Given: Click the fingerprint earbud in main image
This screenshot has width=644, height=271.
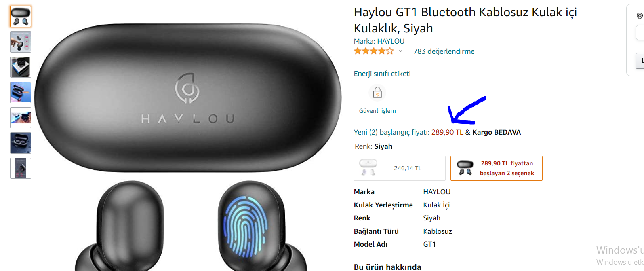Looking at the screenshot, I should click(251, 227).
